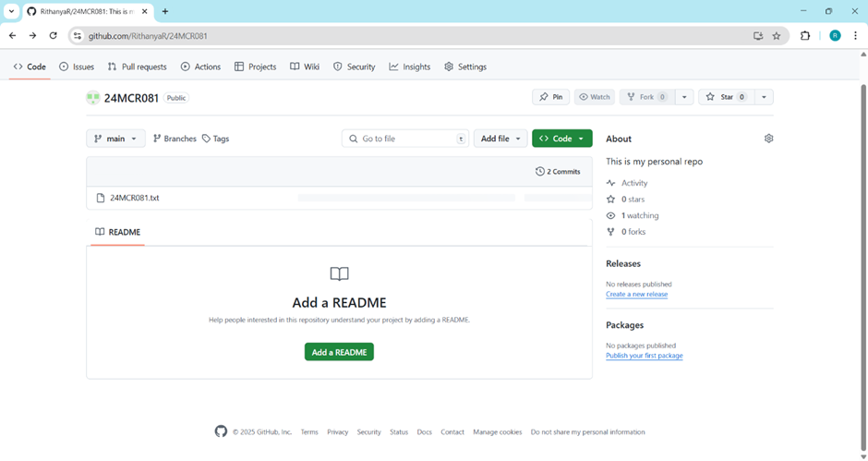Open Privacy footer link
The height and width of the screenshot is (461, 868).
tap(337, 432)
